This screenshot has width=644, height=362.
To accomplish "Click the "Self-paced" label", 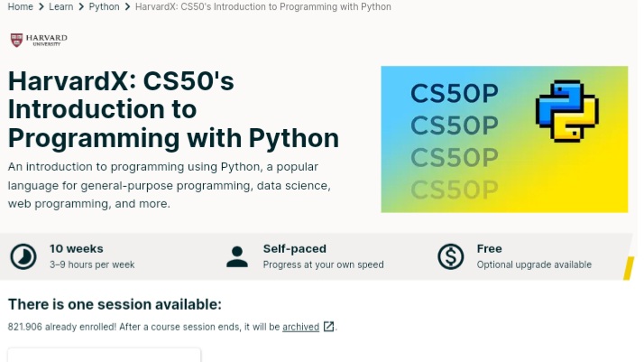I will click(x=295, y=248).
